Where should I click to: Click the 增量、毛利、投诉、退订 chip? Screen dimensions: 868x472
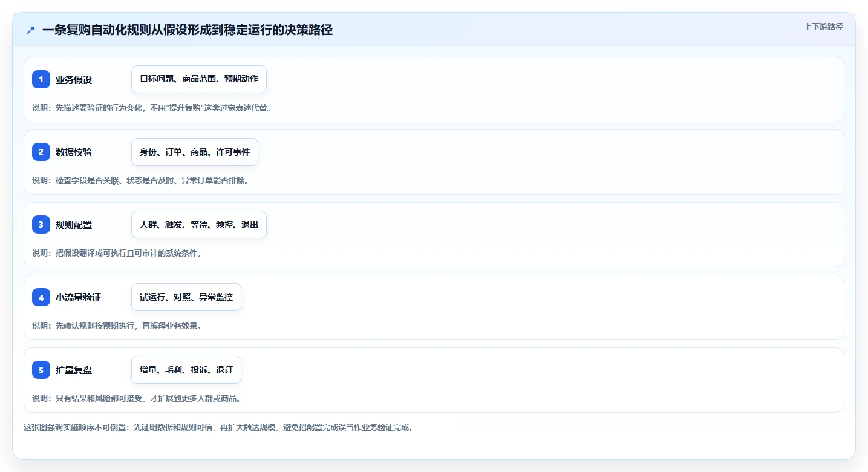coord(186,370)
